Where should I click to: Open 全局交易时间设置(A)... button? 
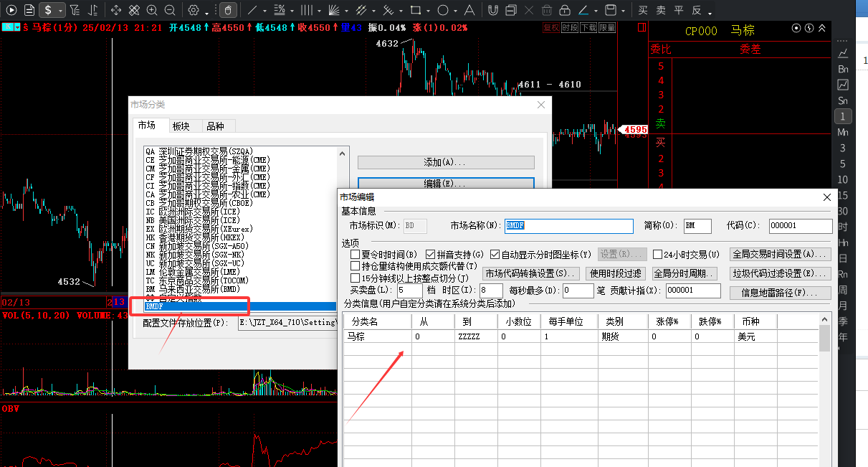tap(780, 255)
